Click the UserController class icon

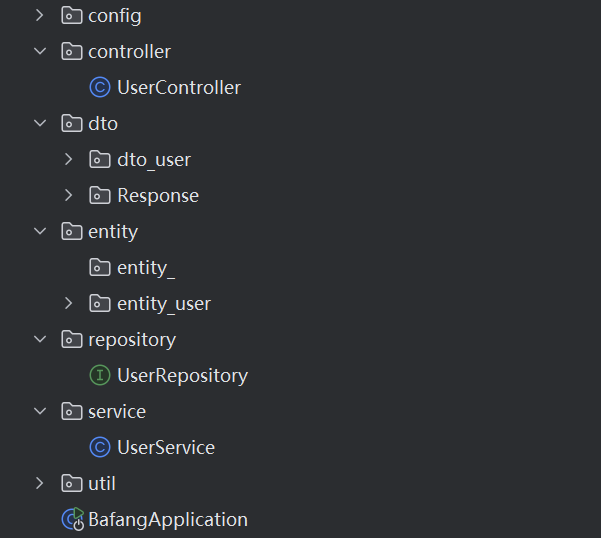100,87
